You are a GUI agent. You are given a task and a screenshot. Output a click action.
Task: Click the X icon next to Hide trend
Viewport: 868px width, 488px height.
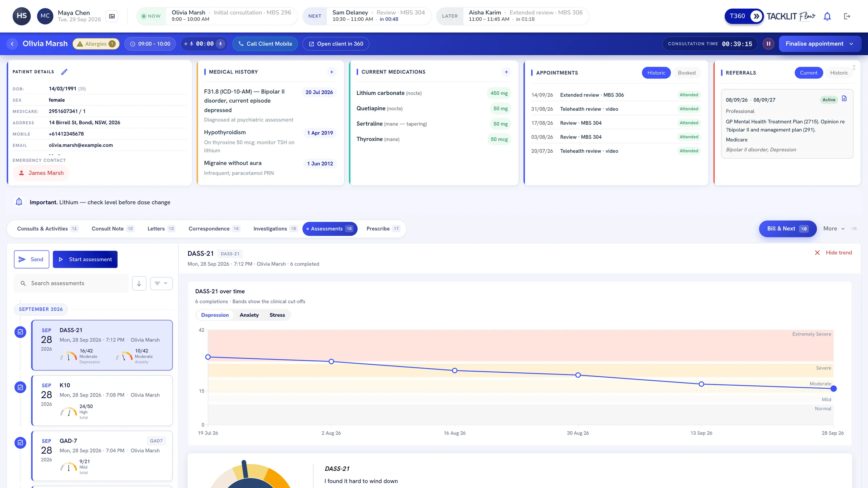pos(817,253)
